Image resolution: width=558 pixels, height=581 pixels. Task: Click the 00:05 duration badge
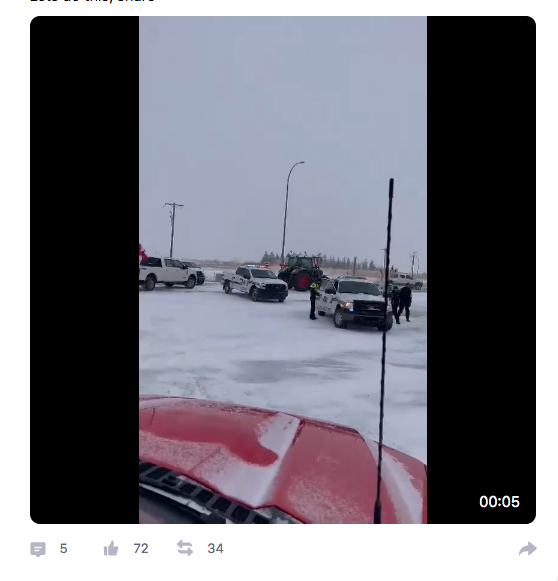(499, 502)
